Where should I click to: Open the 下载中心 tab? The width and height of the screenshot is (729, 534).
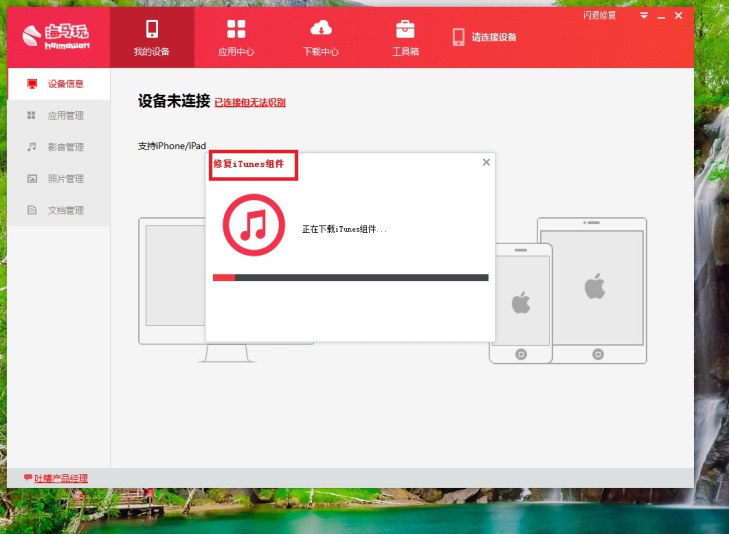pyautogui.click(x=321, y=38)
